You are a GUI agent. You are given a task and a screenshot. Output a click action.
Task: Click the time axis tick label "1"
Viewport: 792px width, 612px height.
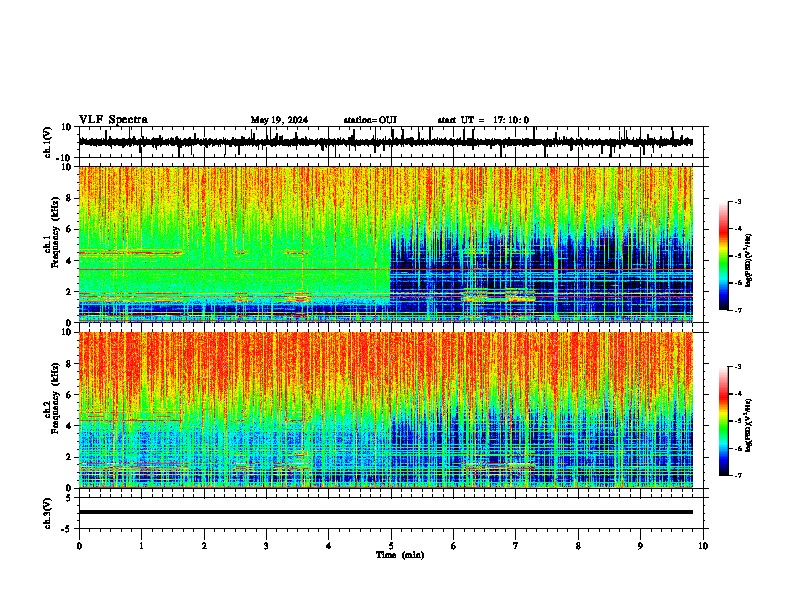141,546
